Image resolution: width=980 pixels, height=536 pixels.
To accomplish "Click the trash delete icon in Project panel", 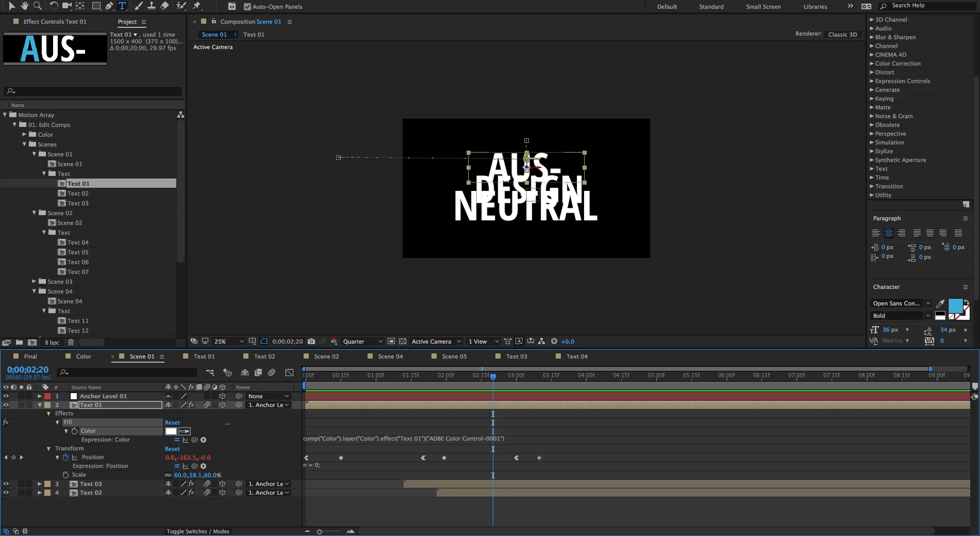I will click(x=71, y=342).
